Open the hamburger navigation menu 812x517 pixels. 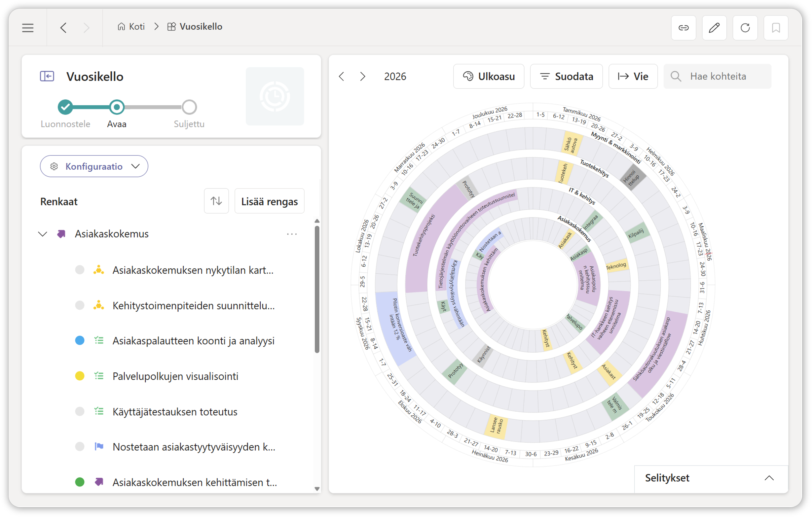click(28, 28)
